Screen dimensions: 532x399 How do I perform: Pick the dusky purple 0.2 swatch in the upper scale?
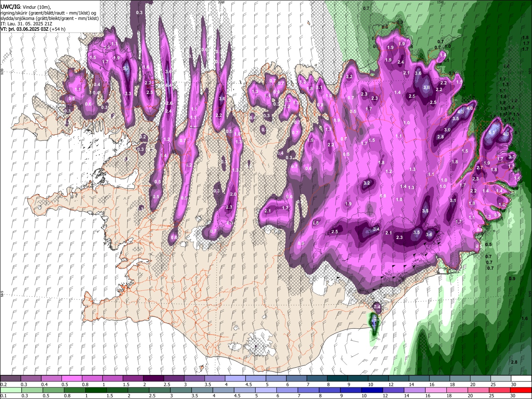click(10, 379)
